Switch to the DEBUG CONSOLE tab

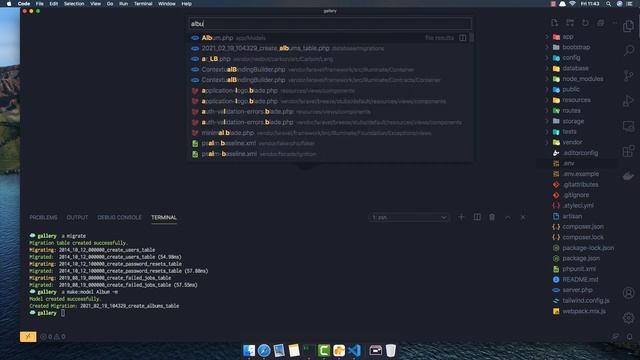coord(119,217)
